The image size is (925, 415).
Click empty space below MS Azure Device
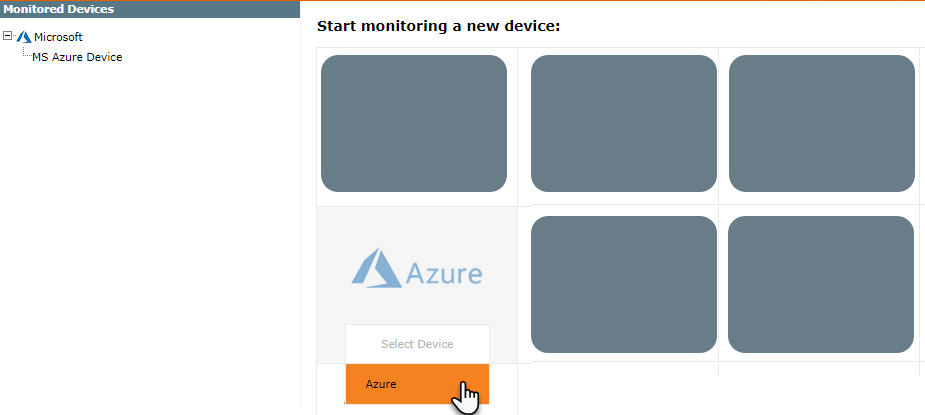click(150, 236)
